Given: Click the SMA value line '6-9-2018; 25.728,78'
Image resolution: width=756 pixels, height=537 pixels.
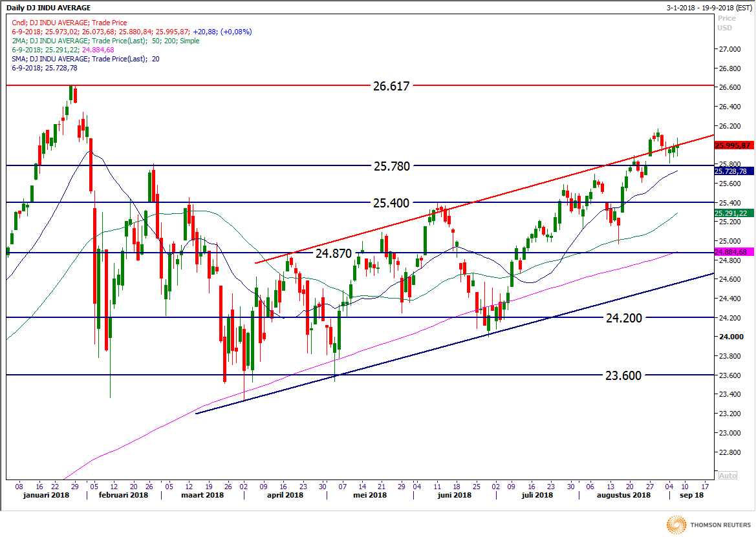Looking at the screenshot, I should tap(45, 68).
